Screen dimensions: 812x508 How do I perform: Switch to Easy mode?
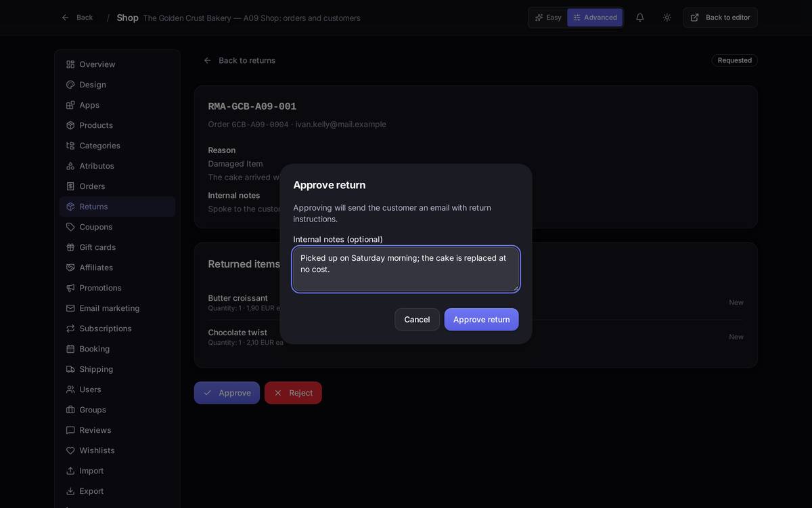pyautogui.click(x=548, y=18)
